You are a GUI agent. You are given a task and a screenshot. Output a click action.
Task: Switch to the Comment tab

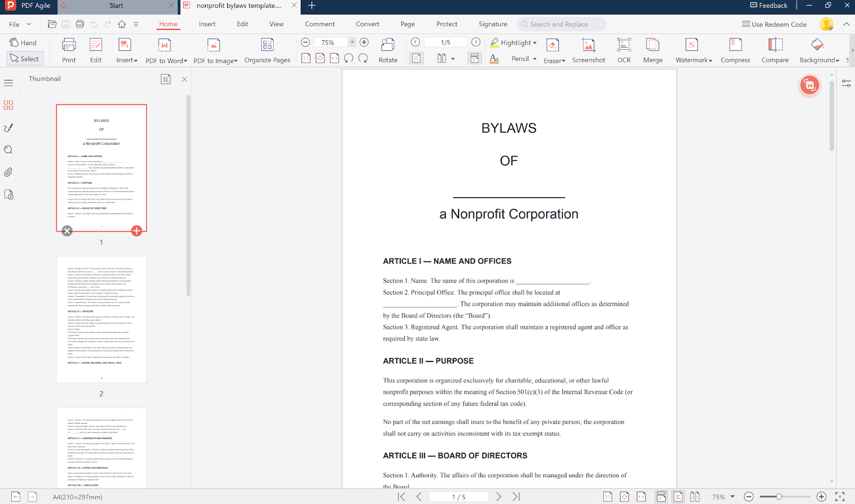coord(320,24)
